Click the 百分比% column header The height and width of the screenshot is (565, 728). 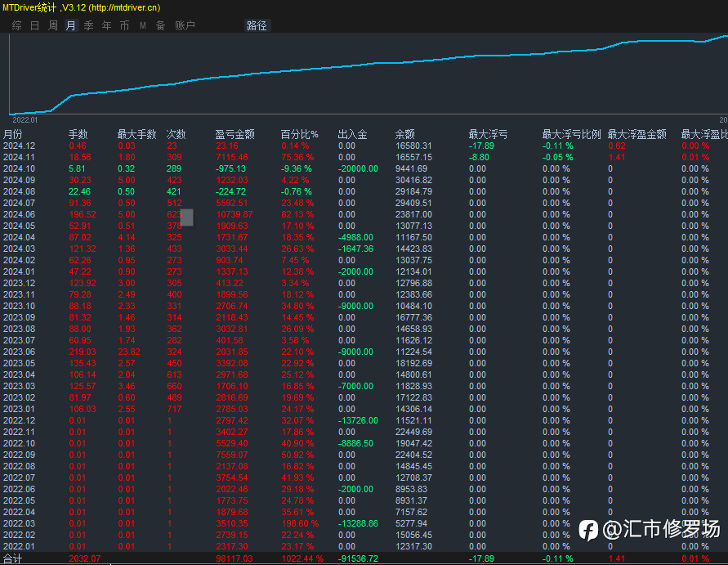click(x=299, y=134)
